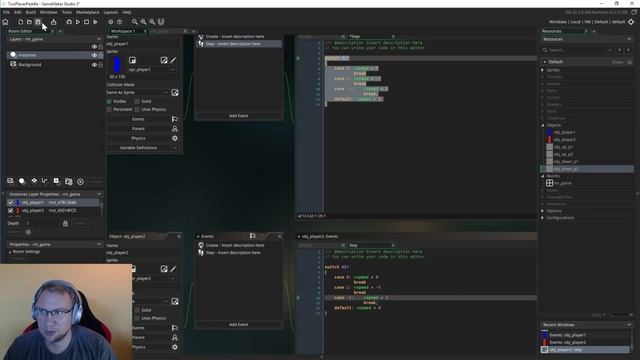Open the help icon in toolbar
Viewport: 640px width, 360px height.
click(x=120, y=22)
